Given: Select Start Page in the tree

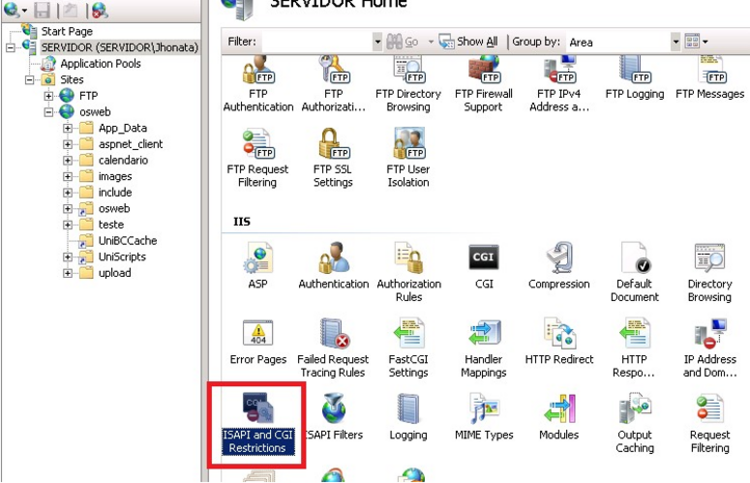Looking at the screenshot, I should tap(66, 32).
